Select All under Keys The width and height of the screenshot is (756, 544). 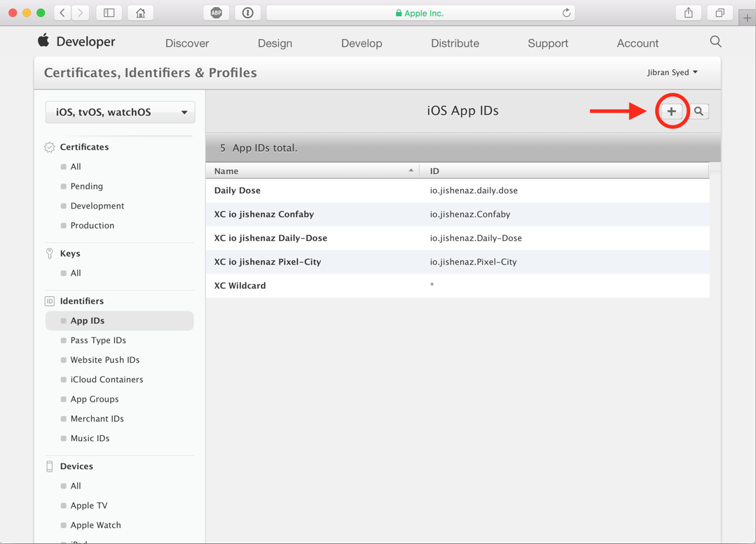(76, 273)
